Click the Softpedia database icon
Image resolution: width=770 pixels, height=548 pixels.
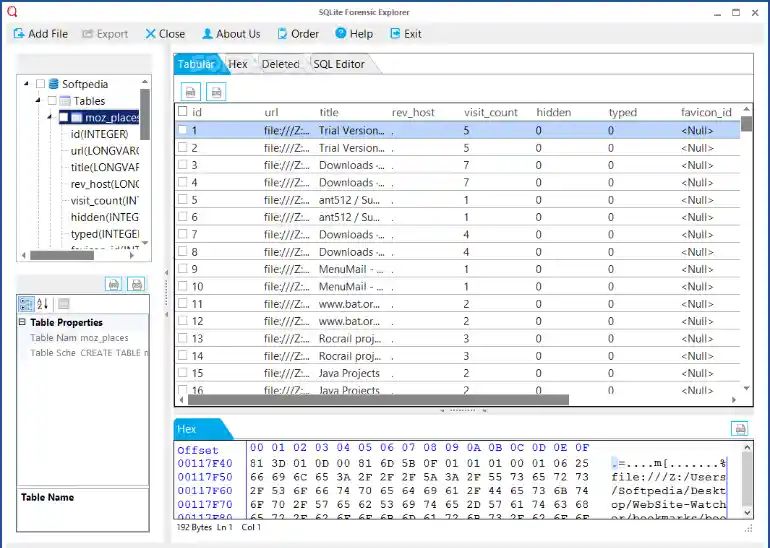pos(54,84)
